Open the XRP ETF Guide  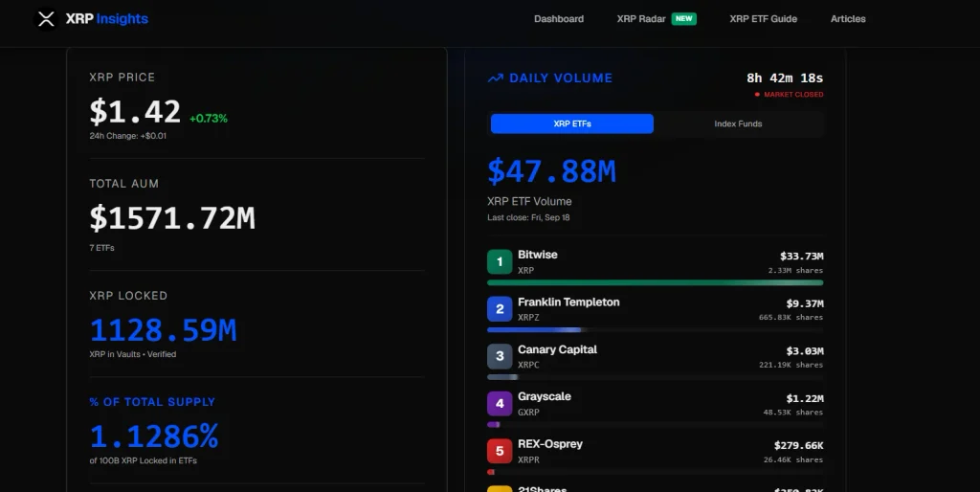tap(763, 19)
